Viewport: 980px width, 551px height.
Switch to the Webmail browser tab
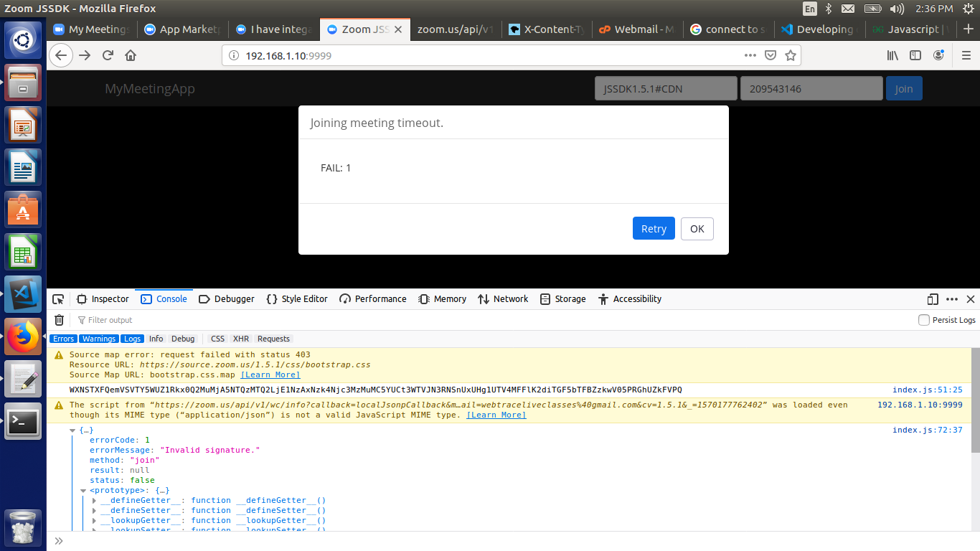click(637, 29)
